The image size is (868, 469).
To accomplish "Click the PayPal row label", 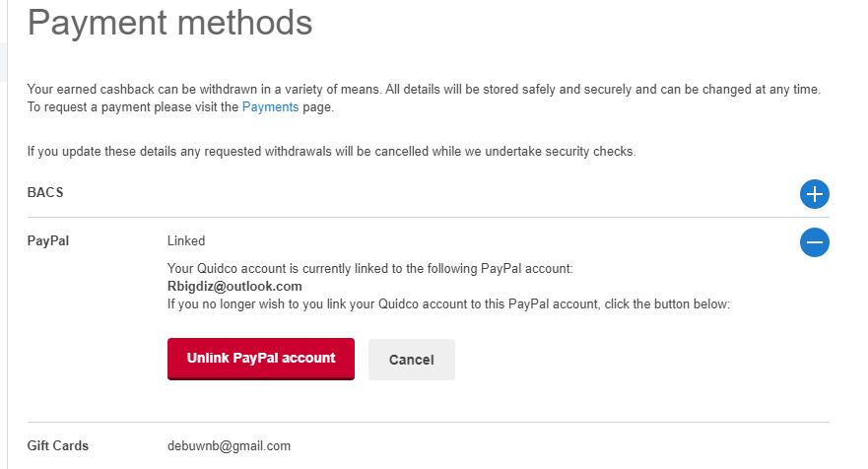I will (x=48, y=240).
